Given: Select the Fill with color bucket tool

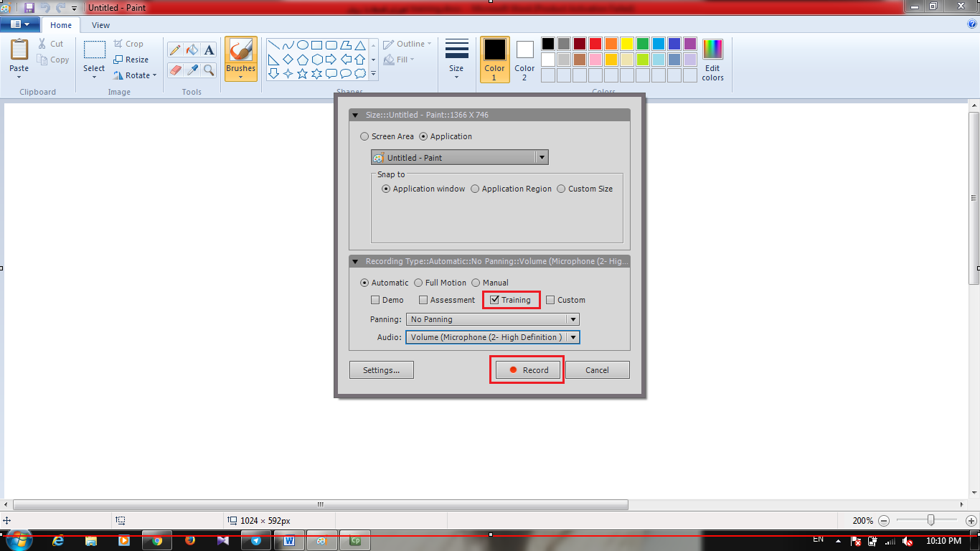Looking at the screenshot, I should [x=192, y=50].
